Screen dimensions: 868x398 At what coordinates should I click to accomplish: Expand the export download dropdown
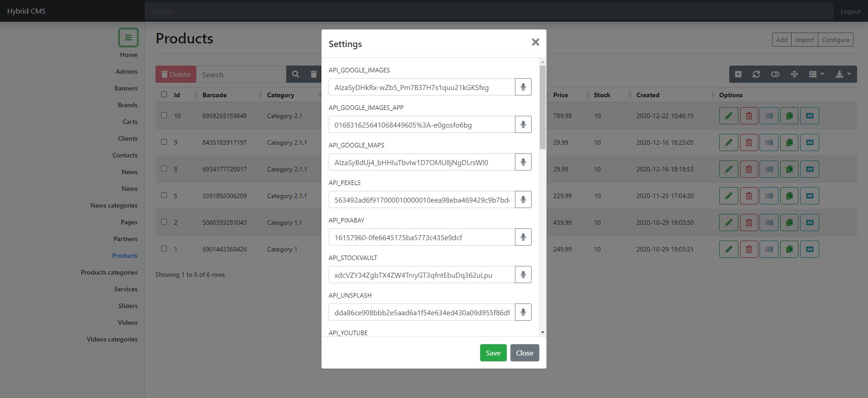tap(843, 74)
